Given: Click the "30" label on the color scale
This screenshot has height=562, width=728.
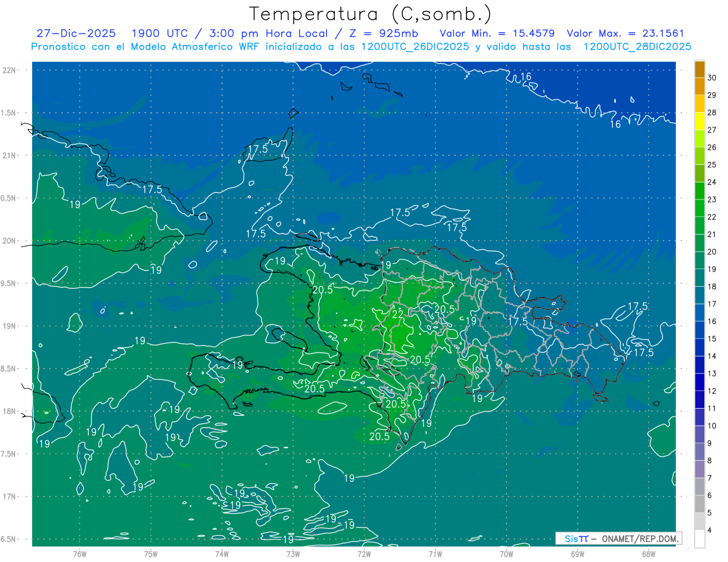Looking at the screenshot, I should tap(712, 78).
